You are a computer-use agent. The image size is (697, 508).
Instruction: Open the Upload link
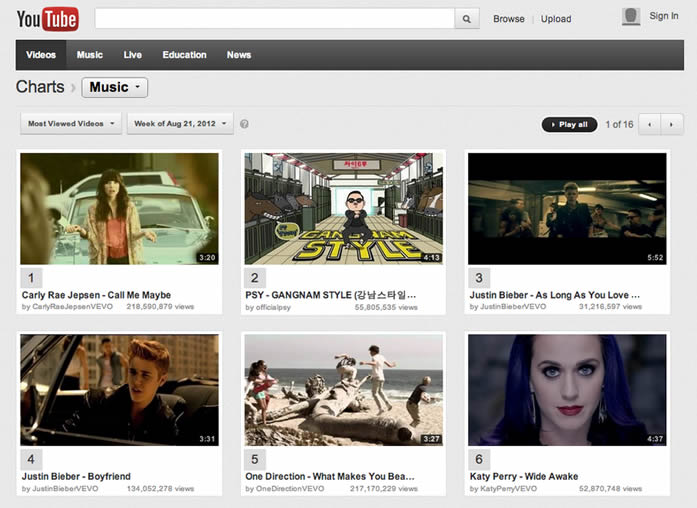point(556,19)
